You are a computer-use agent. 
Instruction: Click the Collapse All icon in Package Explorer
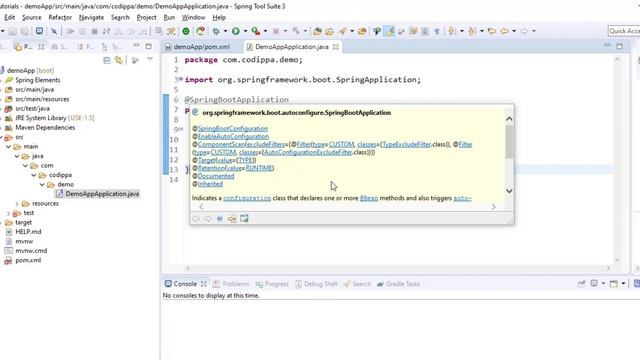(107, 60)
